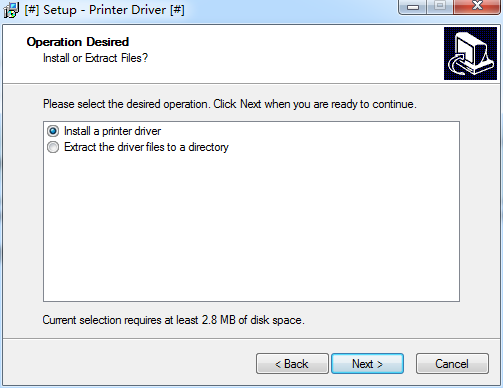503x388 pixels.
Task: Click the setup icon in title bar
Action: click(x=11, y=10)
